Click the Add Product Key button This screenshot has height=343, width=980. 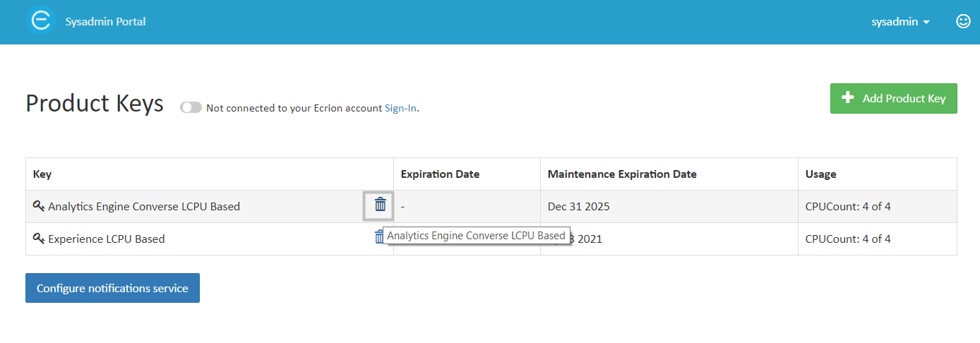click(x=893, y=99)
